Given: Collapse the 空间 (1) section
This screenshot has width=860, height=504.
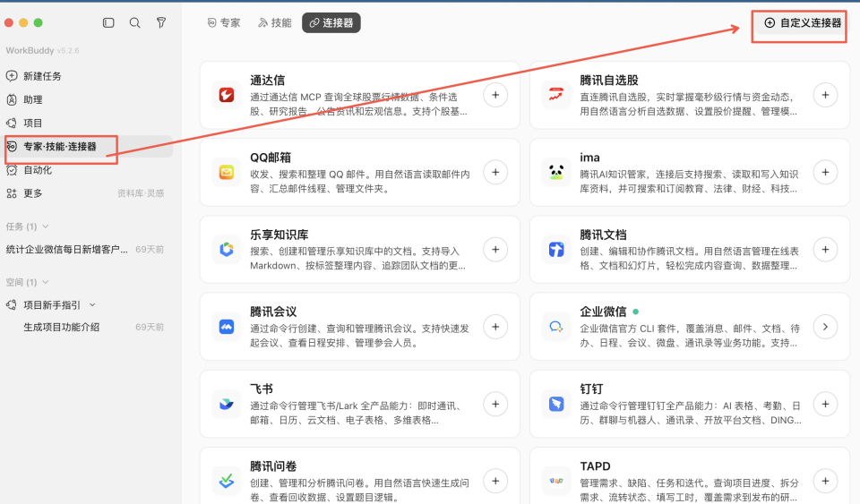Looking at the screenshot, I should coord(46,282).
